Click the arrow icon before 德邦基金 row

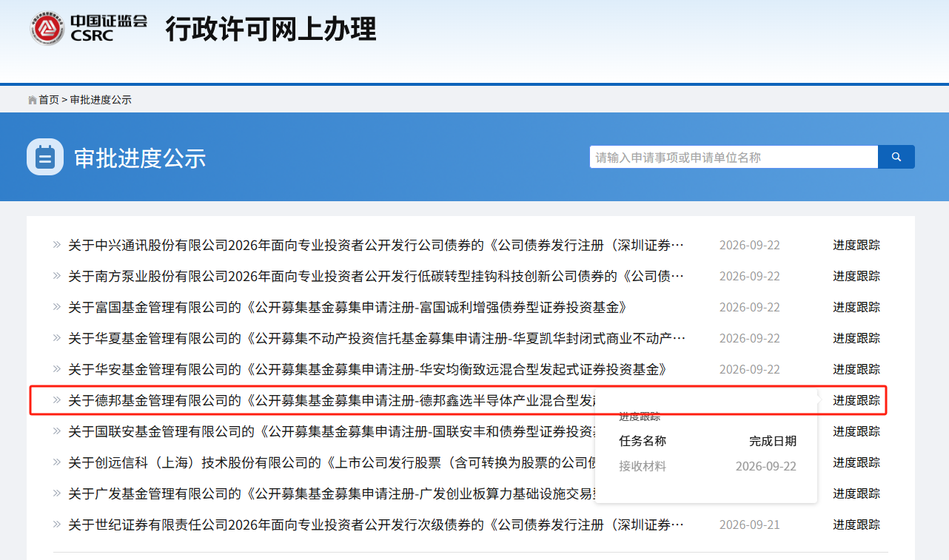point(57,399)
